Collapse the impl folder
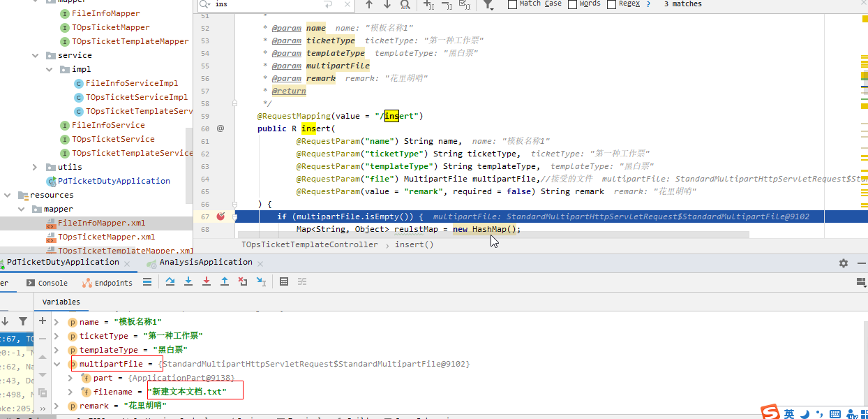The image size is (868, 419). pyautogui.click(x=49, y=69)
